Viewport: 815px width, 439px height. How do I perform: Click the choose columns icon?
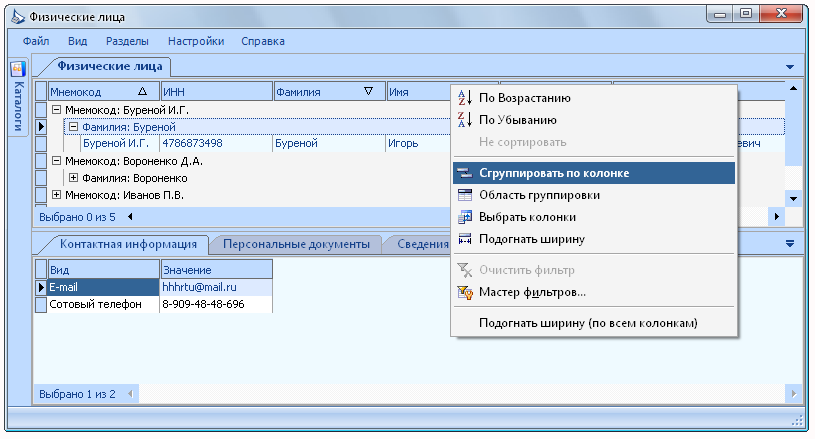pos(464,217)
